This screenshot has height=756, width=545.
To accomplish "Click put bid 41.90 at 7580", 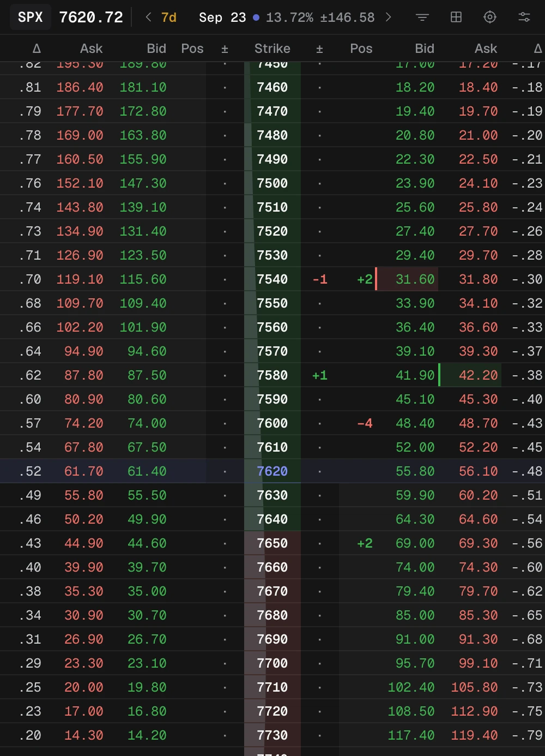I will click(x=415, y=375).
